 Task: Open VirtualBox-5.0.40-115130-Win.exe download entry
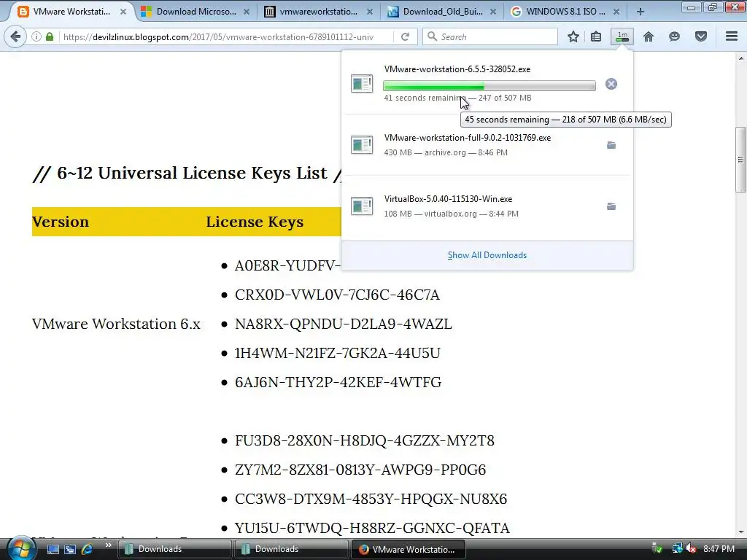487,206
